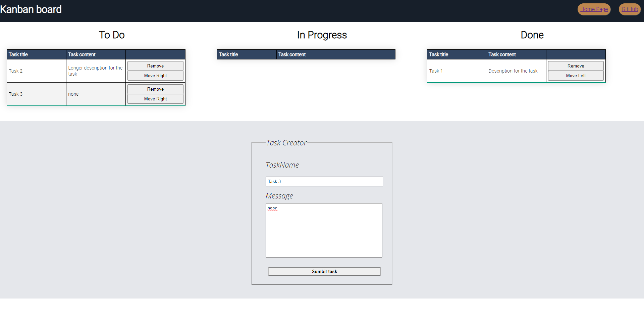Focus the TaskName input field
Image resolution: width=644 pixels, height=320 pixels.
tap(324, 181)
